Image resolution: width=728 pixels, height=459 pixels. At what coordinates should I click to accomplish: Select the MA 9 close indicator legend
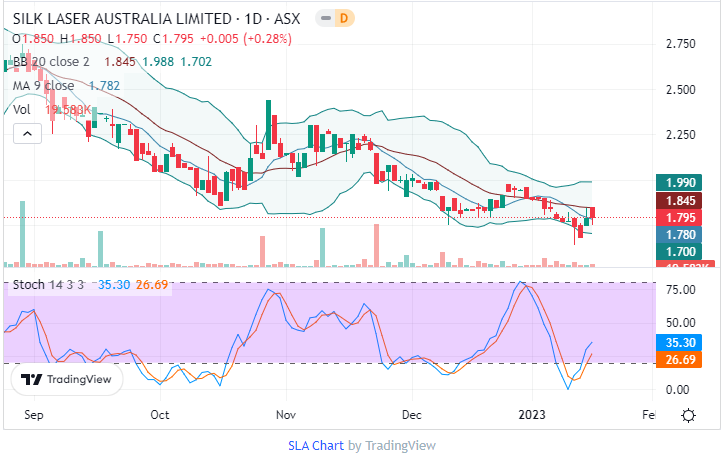[x=45, y=86]
